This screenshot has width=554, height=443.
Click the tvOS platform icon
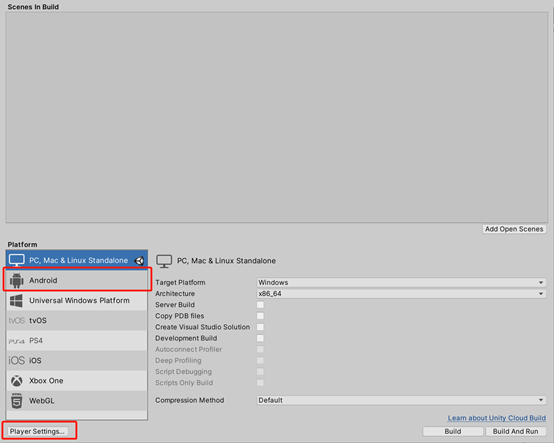[x=17, y=320]
